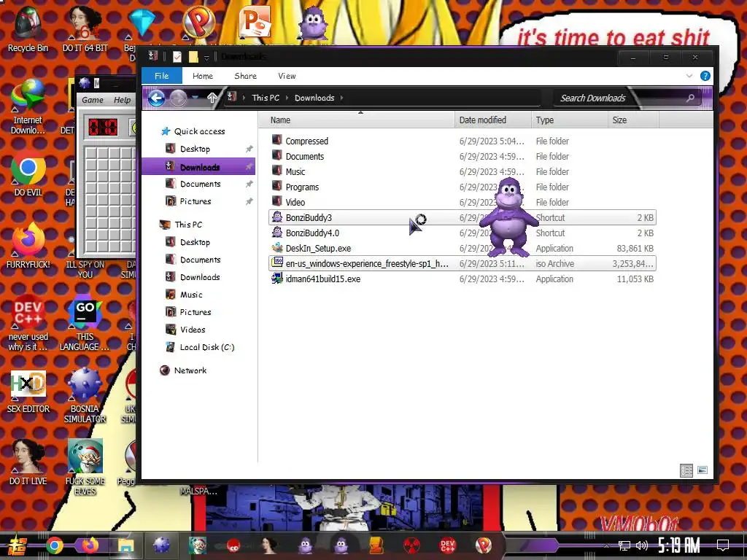Select the Video folder row
This screenshot has width=747, height=560.
click(x=462, y=202)
